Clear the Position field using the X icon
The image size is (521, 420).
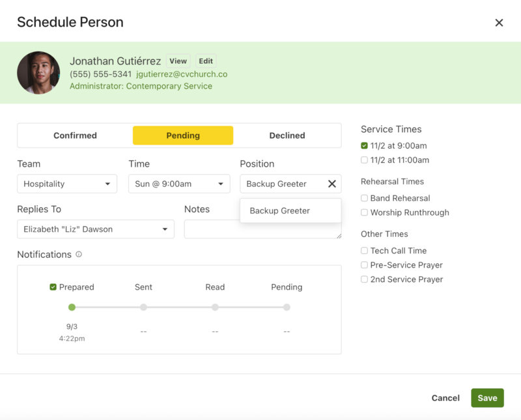click(x=334, y=183)
